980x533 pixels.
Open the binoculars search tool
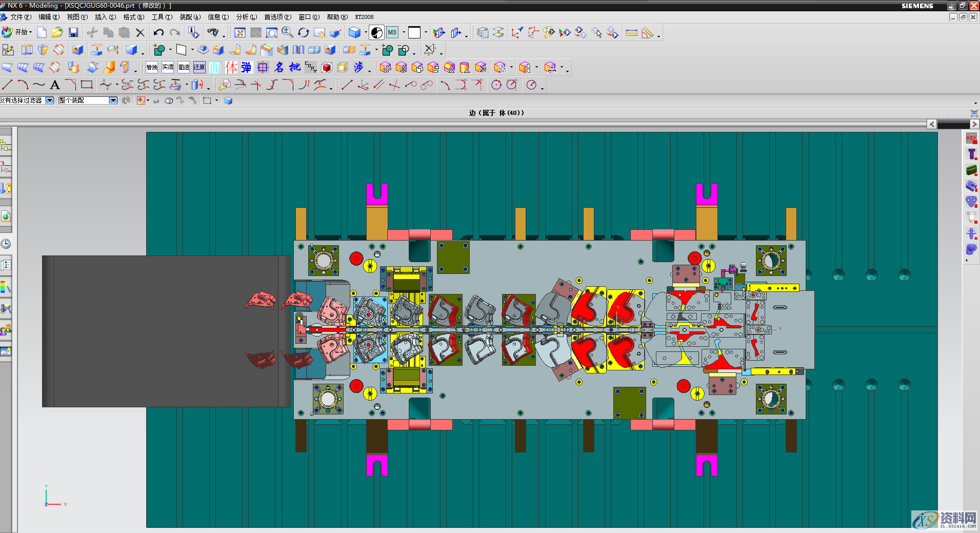[x=213, y=33]
